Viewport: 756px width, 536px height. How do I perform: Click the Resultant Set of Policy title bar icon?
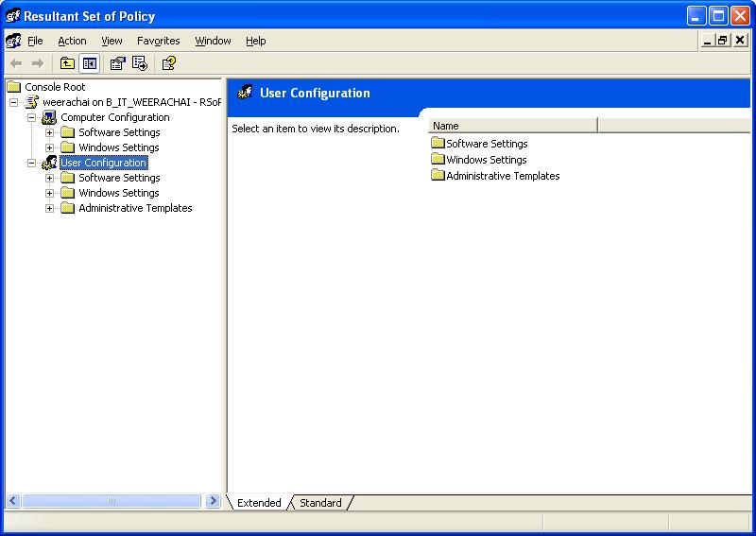(x=12, y=16)
